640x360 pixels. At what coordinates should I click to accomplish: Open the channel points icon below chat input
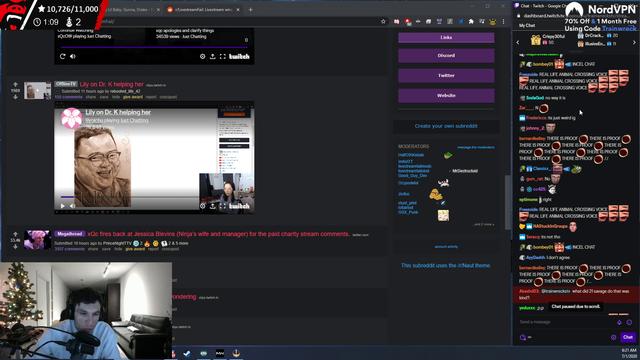pyautogui.click(x=523, y=337)
